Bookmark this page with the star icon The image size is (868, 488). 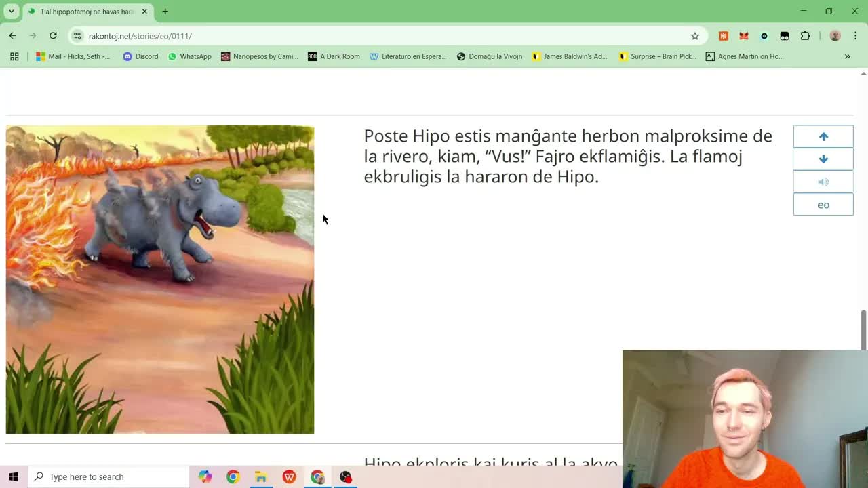coord(695,36)
